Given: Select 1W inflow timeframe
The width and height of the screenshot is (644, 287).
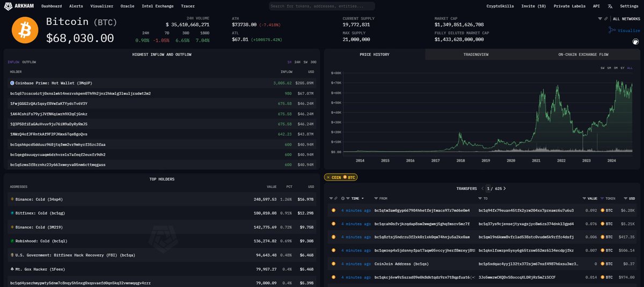Looking at the screenshot, I should tap(305, 62).
